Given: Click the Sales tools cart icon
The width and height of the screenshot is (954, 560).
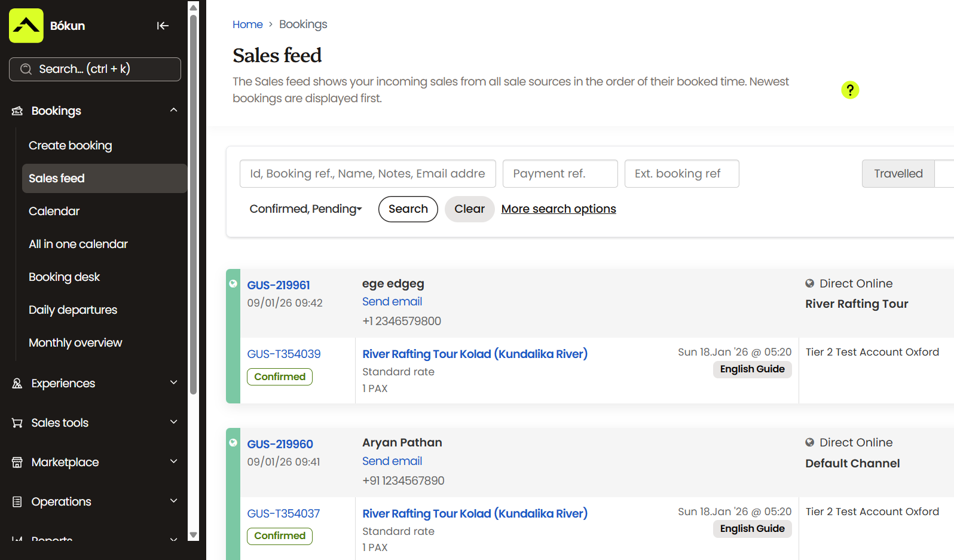Looking at the screenshot, I should pyautogui.click(x=17, y=423).
